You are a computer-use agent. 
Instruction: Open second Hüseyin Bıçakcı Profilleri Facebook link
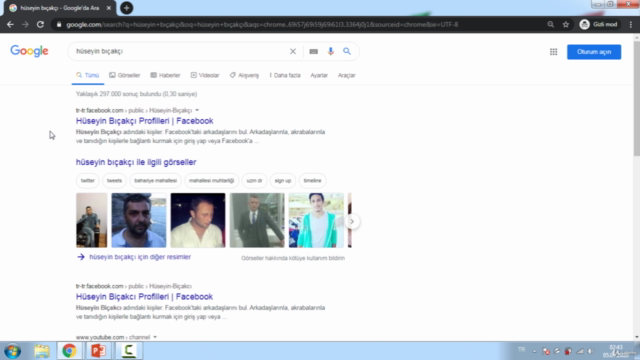click(144, 297)
